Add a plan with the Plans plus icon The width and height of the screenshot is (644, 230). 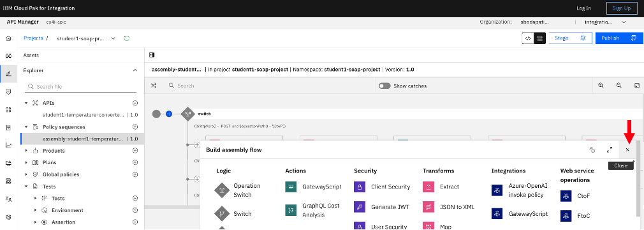pos(135,162)
